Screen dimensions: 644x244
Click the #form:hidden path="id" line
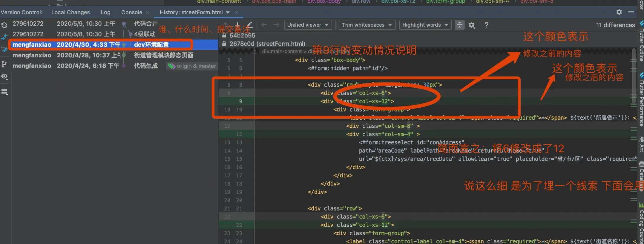(348, 68)
